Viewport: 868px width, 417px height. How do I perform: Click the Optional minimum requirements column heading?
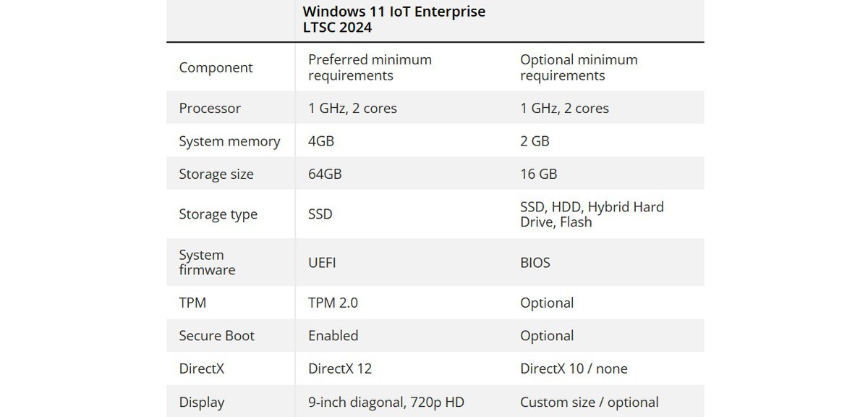click(579, 67)
